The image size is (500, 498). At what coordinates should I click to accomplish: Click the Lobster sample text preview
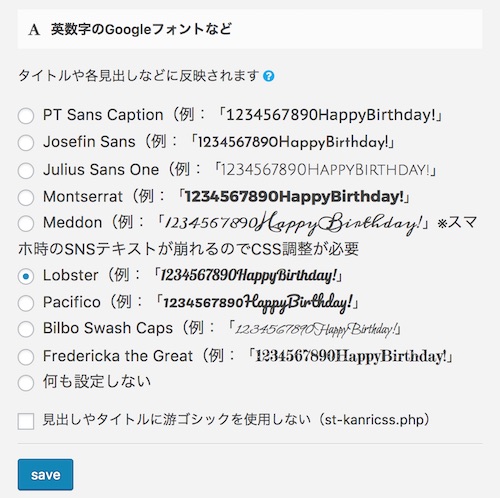[x=249, y=276]
